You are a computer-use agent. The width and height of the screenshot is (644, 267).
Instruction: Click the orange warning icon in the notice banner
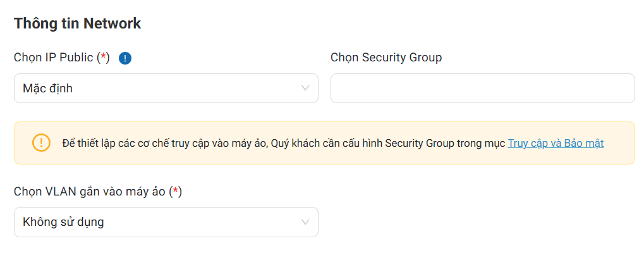41,143
